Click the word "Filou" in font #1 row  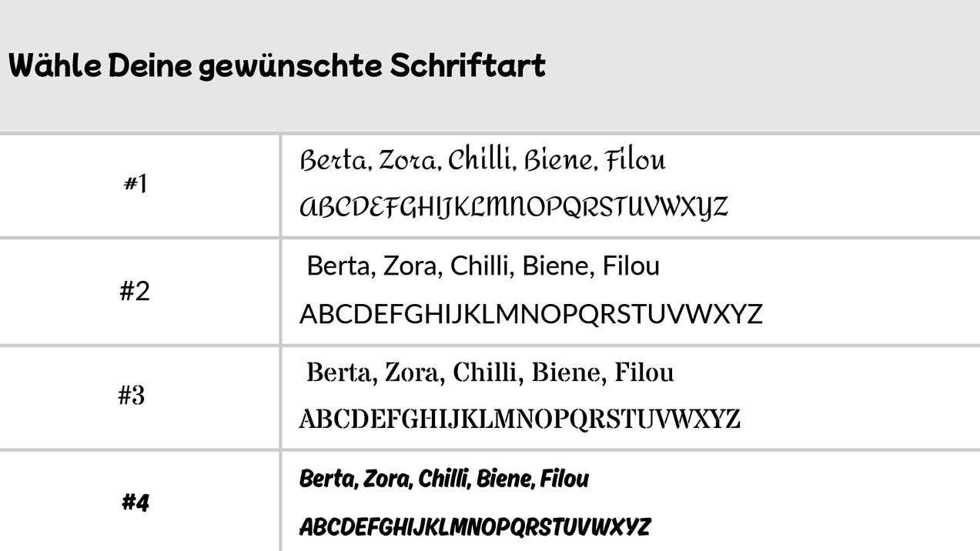(635, 161)
